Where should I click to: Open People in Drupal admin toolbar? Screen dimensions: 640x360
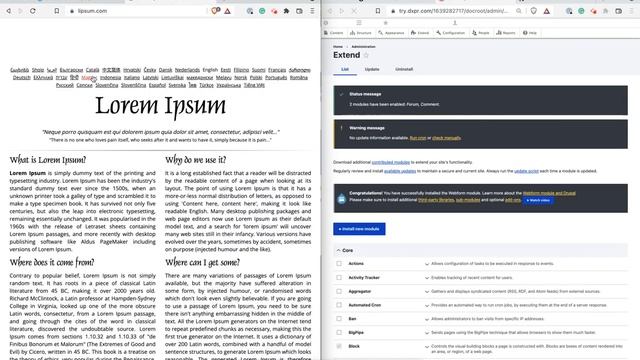point(480,33)
